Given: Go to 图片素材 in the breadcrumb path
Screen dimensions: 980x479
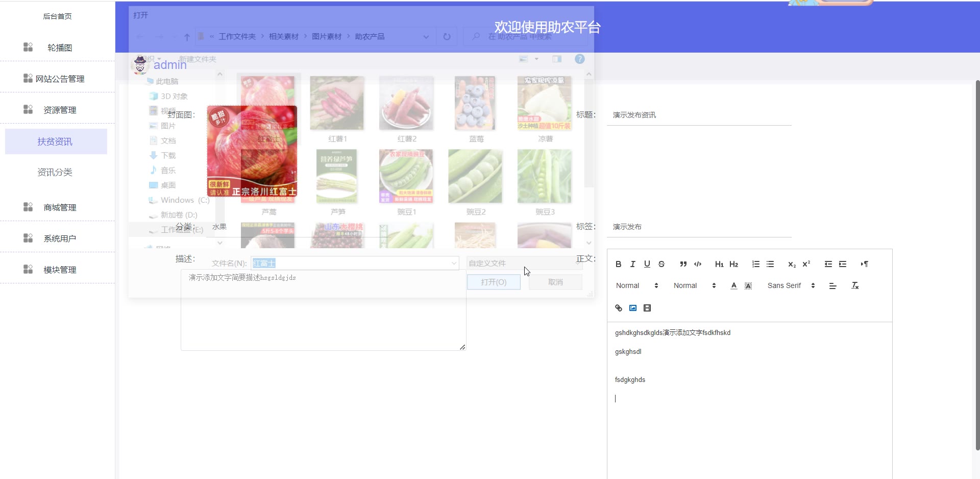Looking at the screenshot, I should pos(327,37).
